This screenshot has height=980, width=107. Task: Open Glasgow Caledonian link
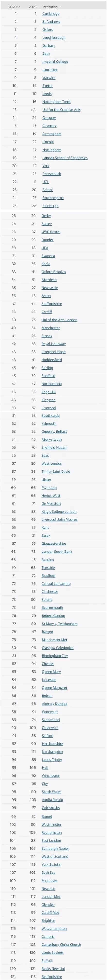57,648
